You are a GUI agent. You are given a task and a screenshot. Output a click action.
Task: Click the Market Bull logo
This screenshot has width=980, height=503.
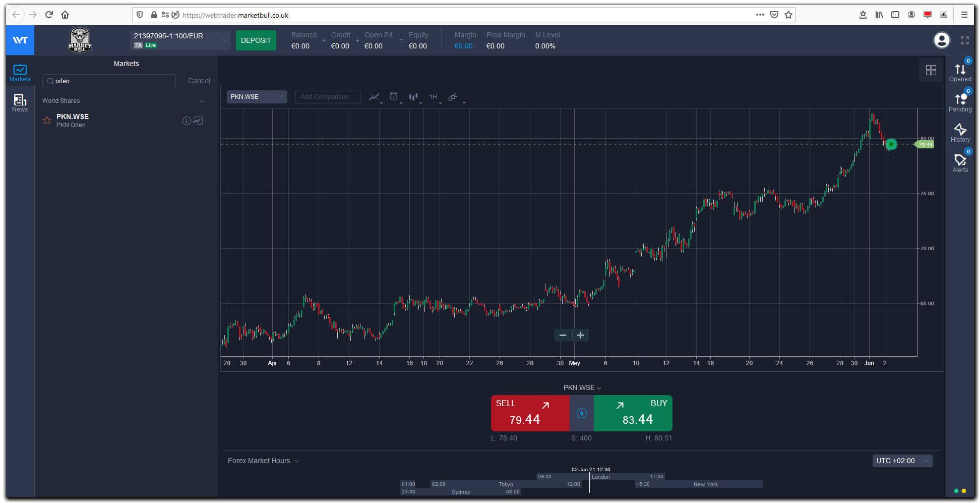tap(80, 40)
